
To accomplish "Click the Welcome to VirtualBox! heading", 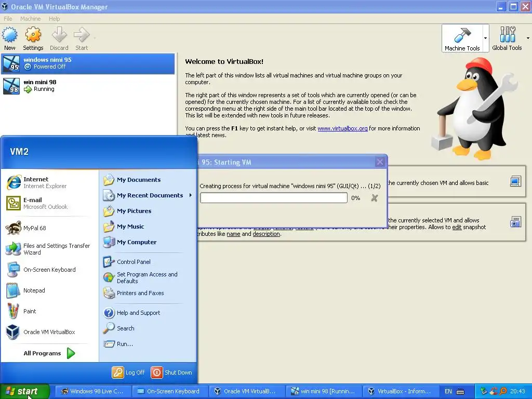I will click(224, 61).
